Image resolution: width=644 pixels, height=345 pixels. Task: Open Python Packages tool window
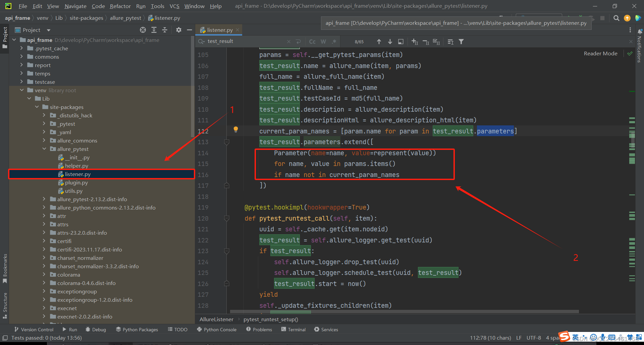point(137,330)
